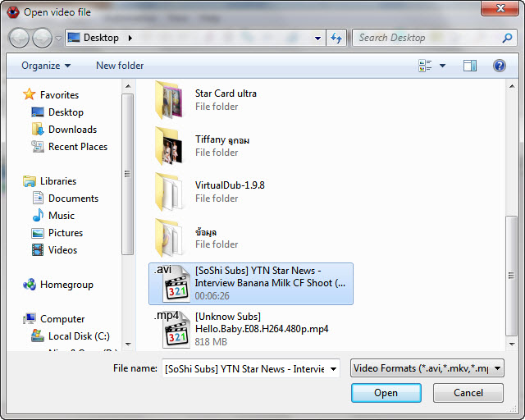Open the address bar history dropdown
This screenshot has width=525, height=420.
317,39
